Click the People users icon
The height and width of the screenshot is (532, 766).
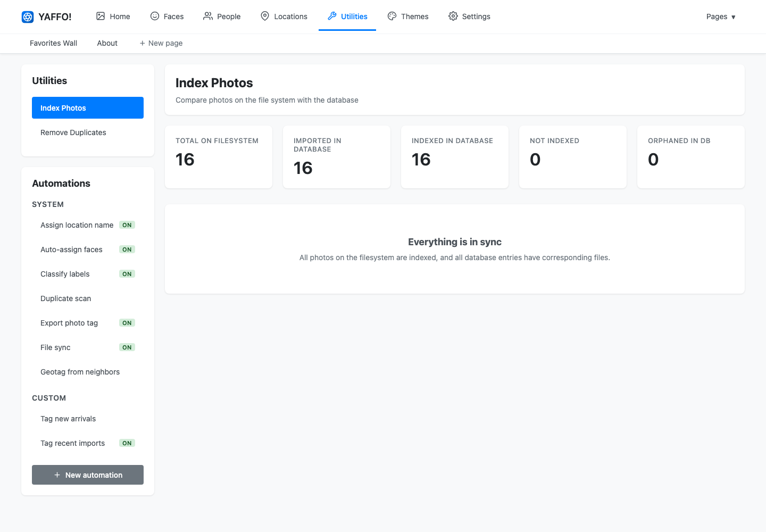208,16
